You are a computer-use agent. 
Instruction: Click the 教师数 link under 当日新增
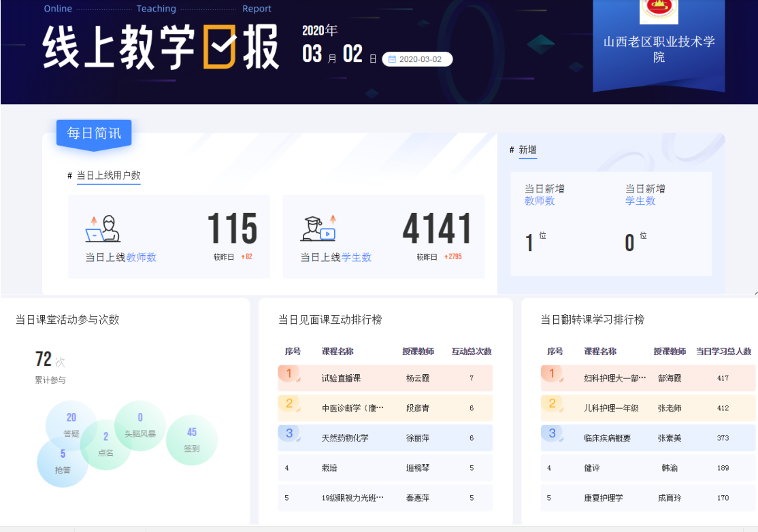tap(539, 201)
